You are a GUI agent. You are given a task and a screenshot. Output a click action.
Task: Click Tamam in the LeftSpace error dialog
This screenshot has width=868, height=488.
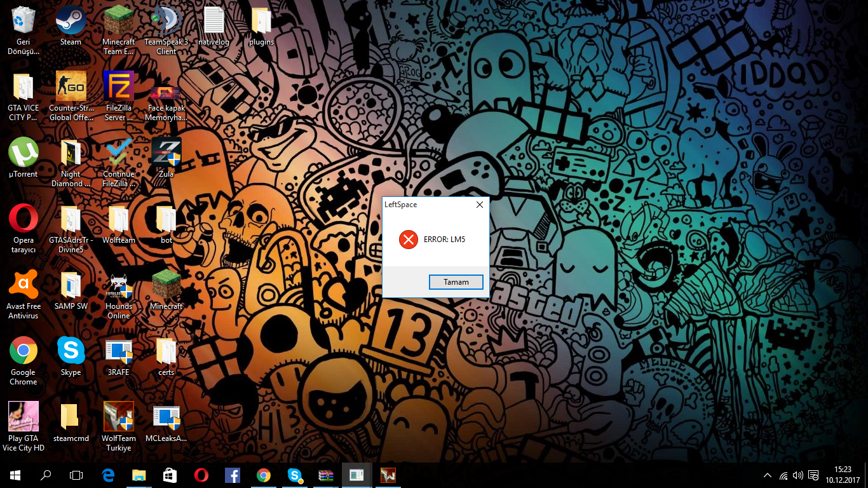[x=456, y=282]
